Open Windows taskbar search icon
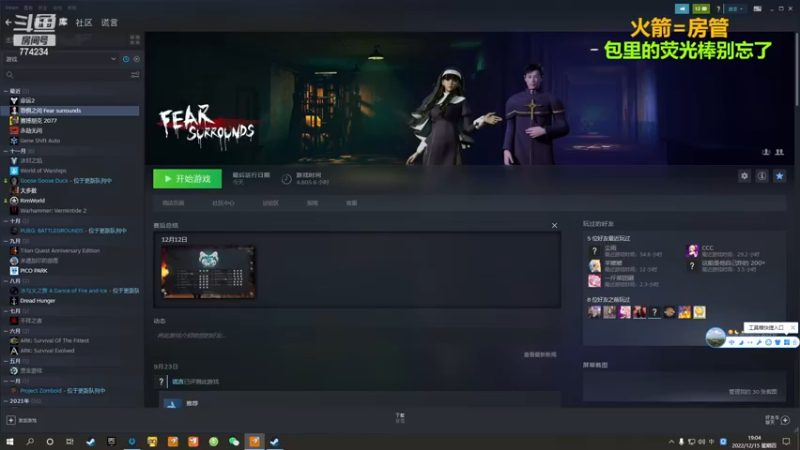Screen dimensions: 800x450 30,441
